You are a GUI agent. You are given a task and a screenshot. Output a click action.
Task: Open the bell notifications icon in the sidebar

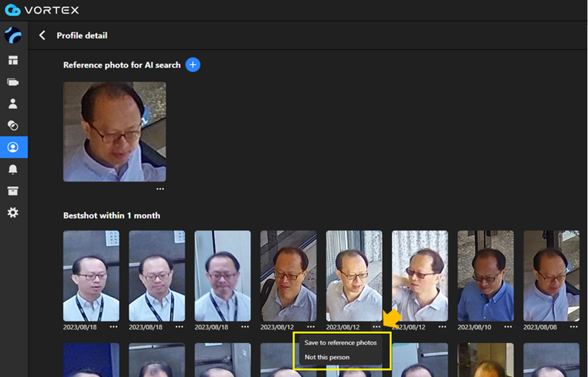(x=13, y=169)
